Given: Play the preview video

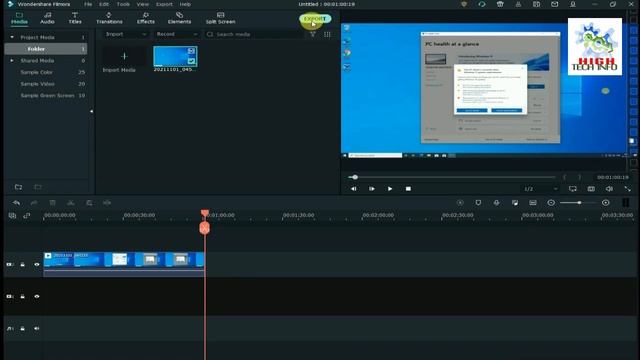Looking at the screenshot, I should (390, 189).
